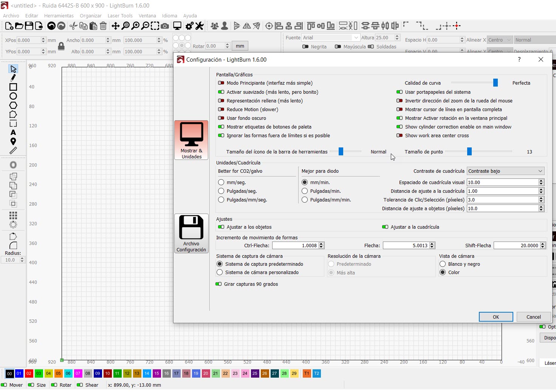Image resolution: width=556 pixels, height=392 pixels.
Task: Toggle Show work area center cross
Action: 400,135
